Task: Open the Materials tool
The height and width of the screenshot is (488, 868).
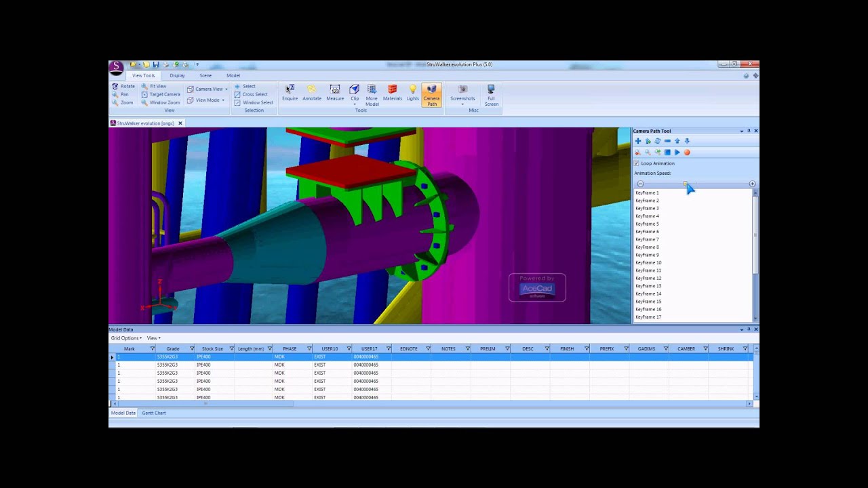Action: click(393, 94)
